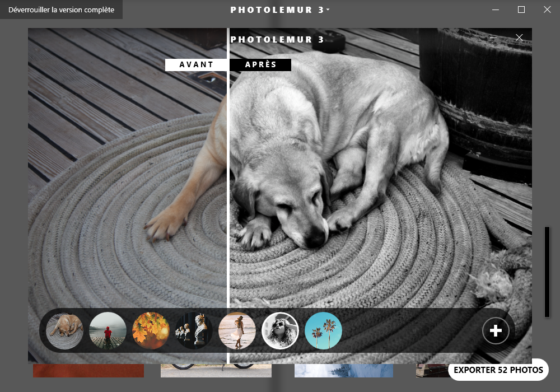Open the Photolemur 3 title dropdown arrow
Viewport: 560px width, 392px height.
click(328, 10)
